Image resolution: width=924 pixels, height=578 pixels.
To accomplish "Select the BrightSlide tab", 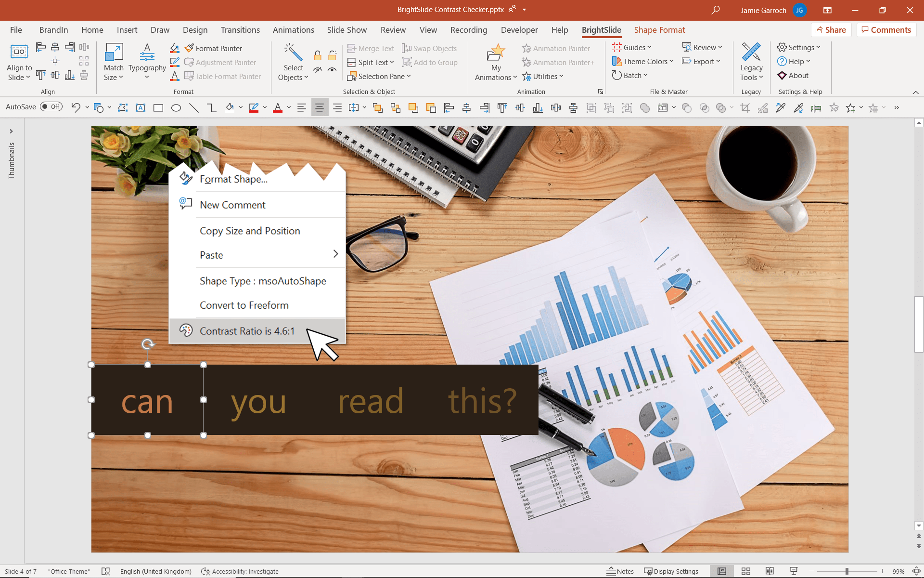I will (600, 29).
